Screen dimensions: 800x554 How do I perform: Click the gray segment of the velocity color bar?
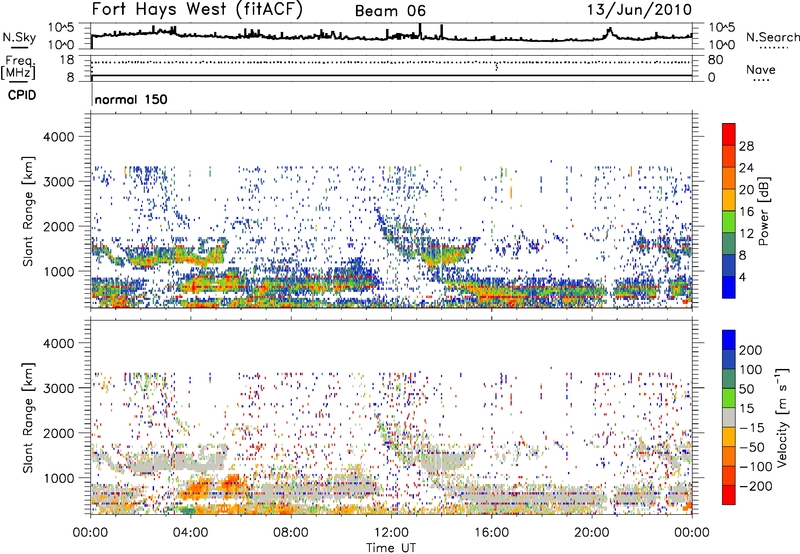[x=729, y=417]
